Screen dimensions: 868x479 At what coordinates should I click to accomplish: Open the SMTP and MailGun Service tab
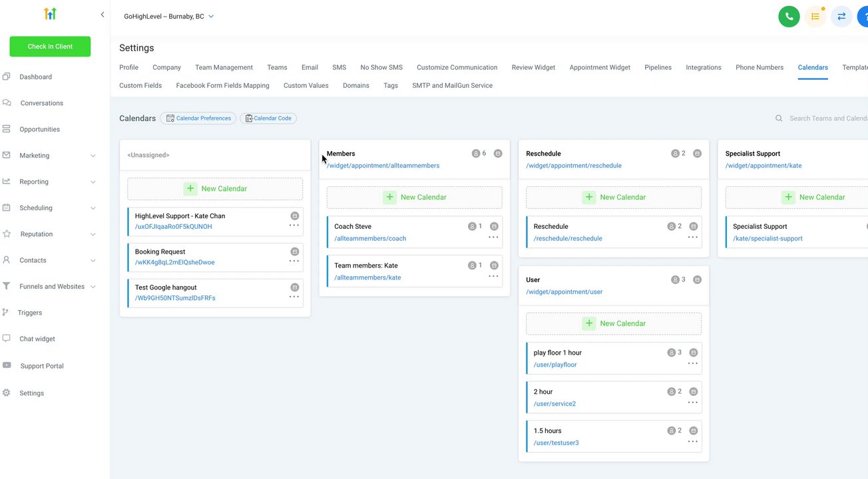pyautogui.click(x=453, y=85)
